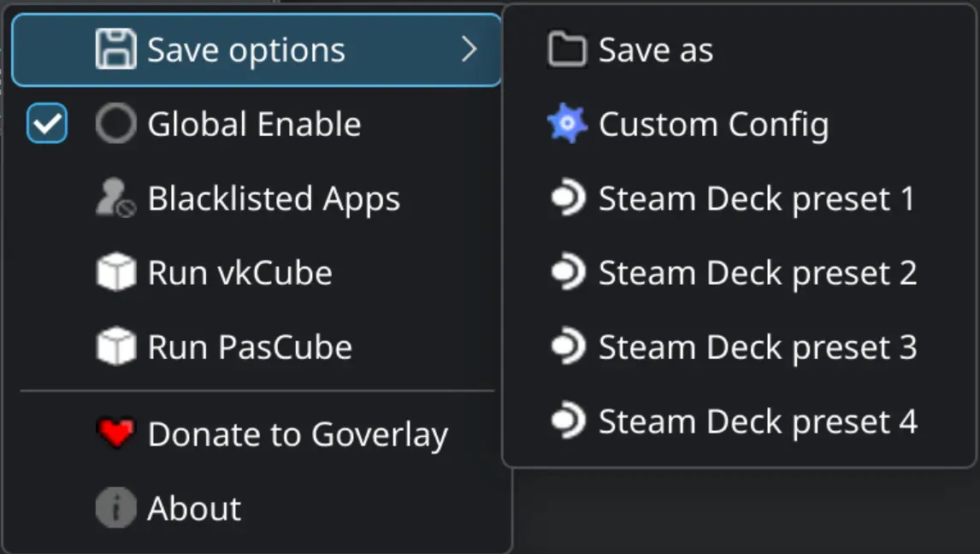Image resolution: width=980 pixels, height=554 pixels.
Task: Click the floppy disk Save options icon
Action: click(x=115, y=50)
